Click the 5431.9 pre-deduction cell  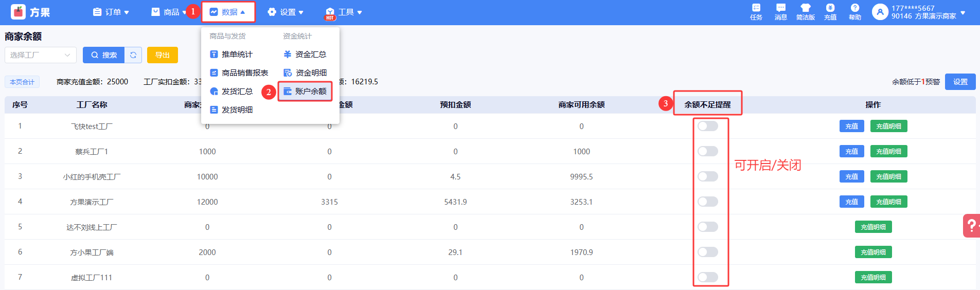[455, 202]
